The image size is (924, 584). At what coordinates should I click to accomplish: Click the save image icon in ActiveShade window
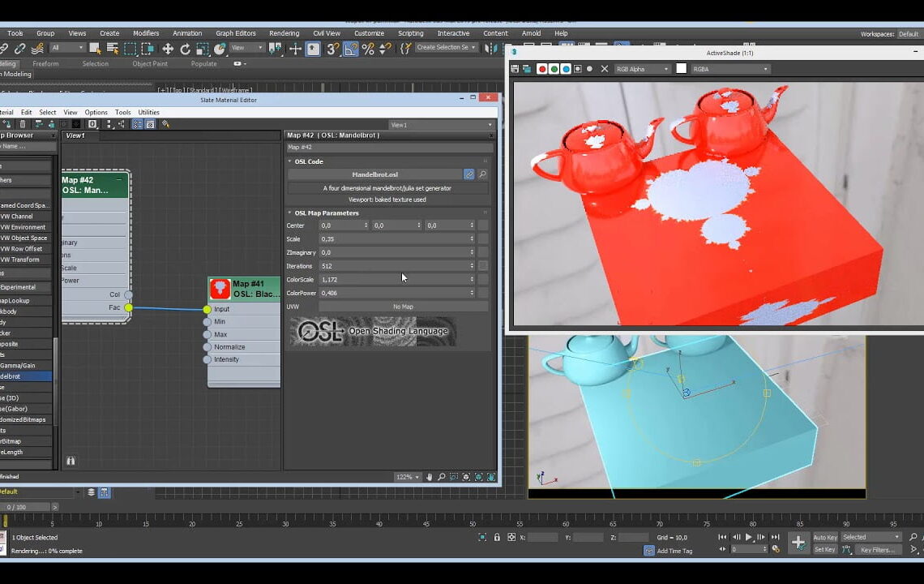(x=515, y=68)
